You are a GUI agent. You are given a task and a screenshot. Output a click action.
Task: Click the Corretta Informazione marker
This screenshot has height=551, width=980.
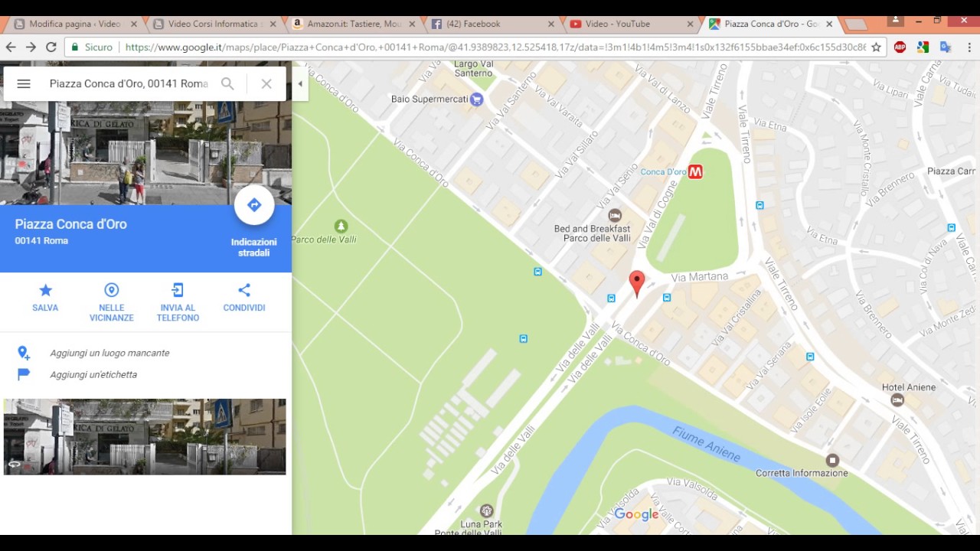pyautogui.click(x=832, y=460)
